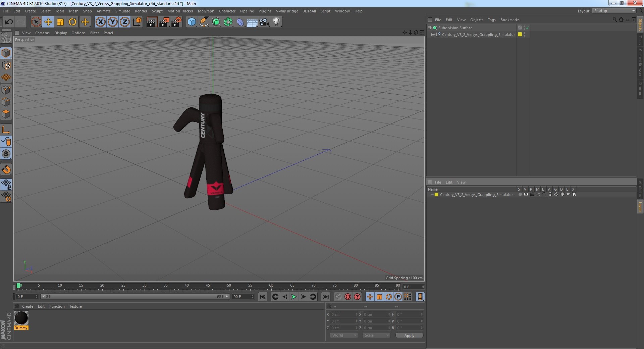Viewport: 644px width, 349px height.
Task: Click the Undo arrow icon
Action: (9, 22)
